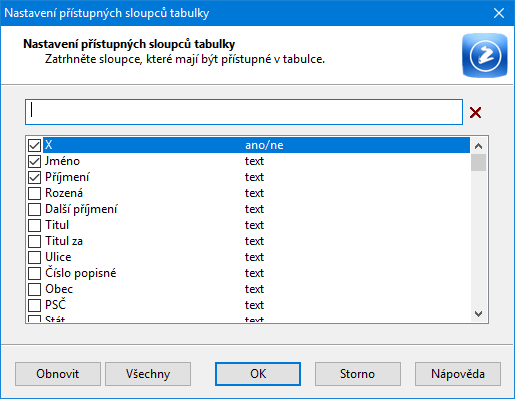Select all columns with Všechny button
The width and height of the screenshot is (515, 399).
(148, 374)
